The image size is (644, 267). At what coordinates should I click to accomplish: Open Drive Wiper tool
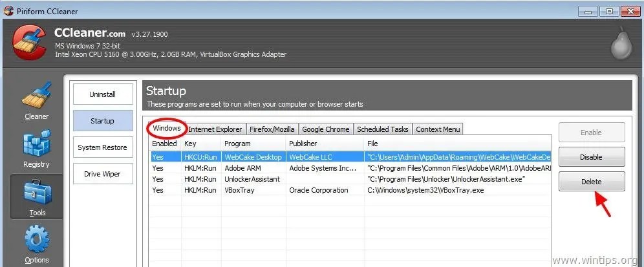pos(103,174)
